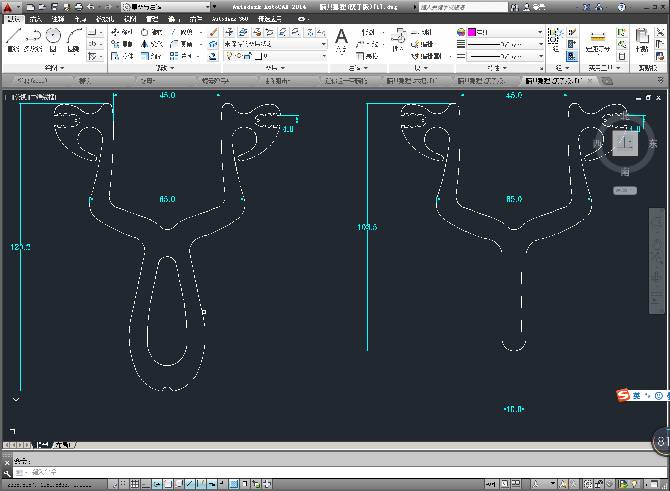This screenshot has height=491, width=670.
Task: Open the object color dropdown
Action: [x=505, y=32]
